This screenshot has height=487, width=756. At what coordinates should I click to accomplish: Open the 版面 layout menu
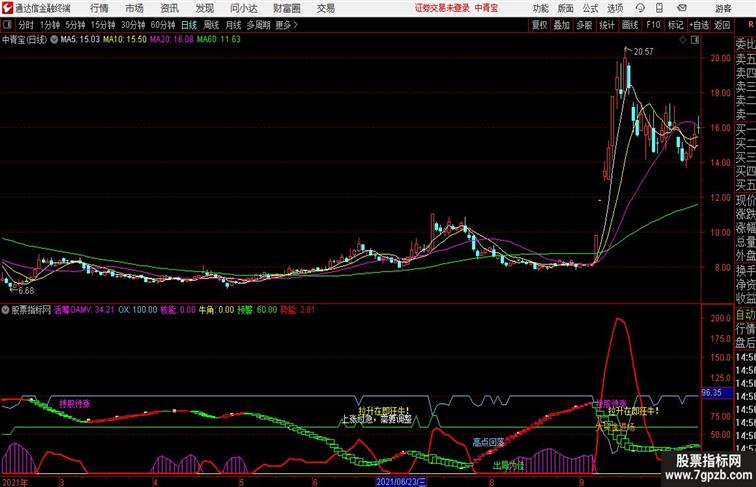click(566, 8)
